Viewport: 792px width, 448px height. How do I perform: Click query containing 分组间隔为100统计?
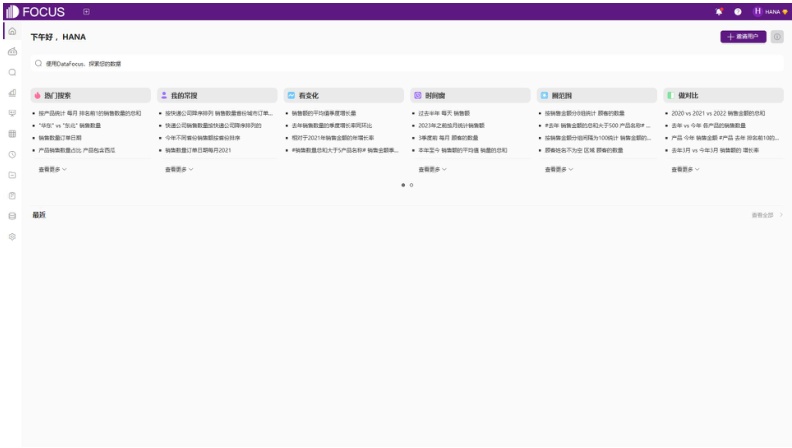coord(598,138)
